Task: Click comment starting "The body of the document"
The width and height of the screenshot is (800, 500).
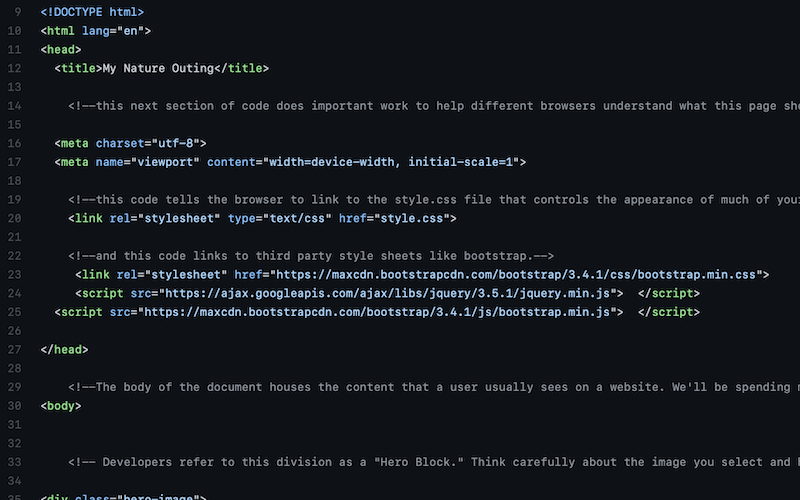Action: click(x=434, y=387)
